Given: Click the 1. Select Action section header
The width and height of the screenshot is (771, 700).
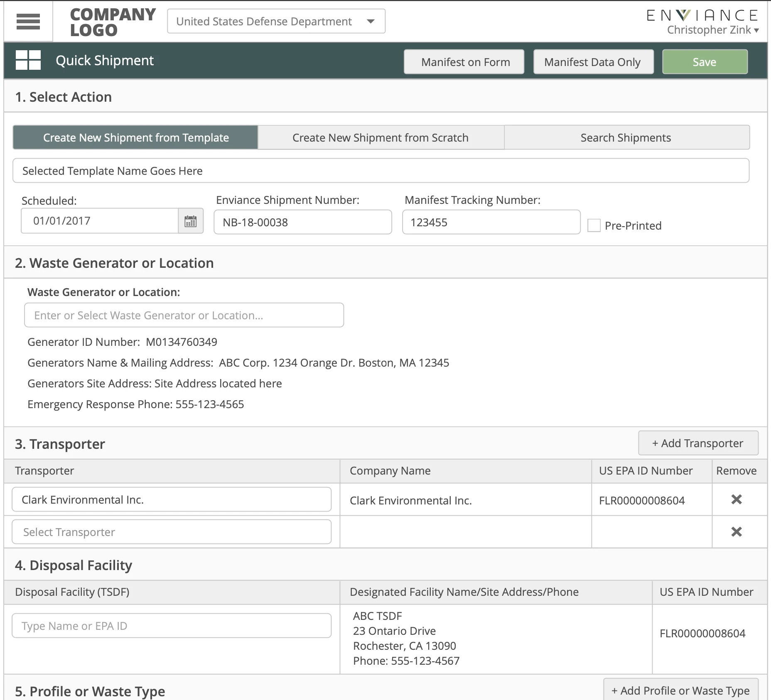Looking at the screenshot, I should coord(64,97).
